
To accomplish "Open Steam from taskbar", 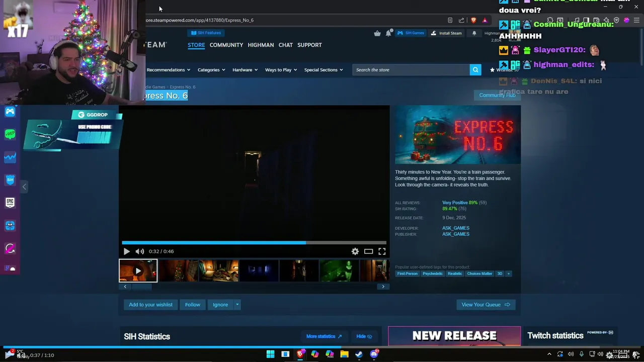I will 359,354.
